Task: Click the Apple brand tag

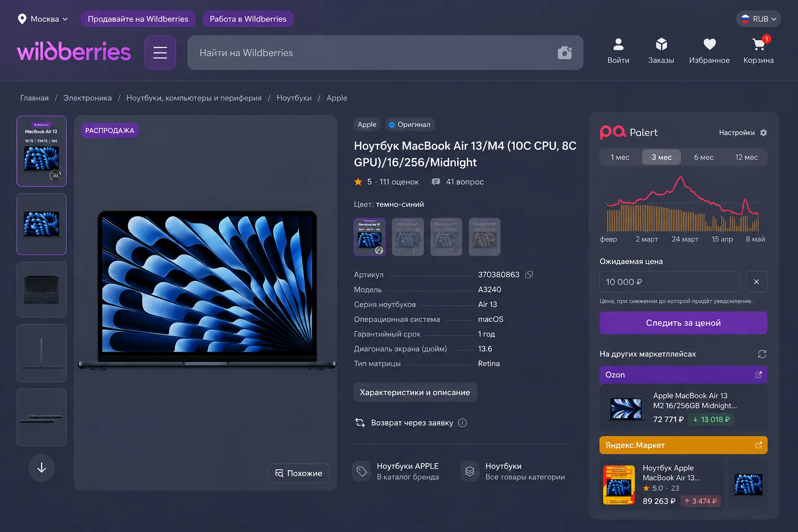Action: tap(367, 125)
